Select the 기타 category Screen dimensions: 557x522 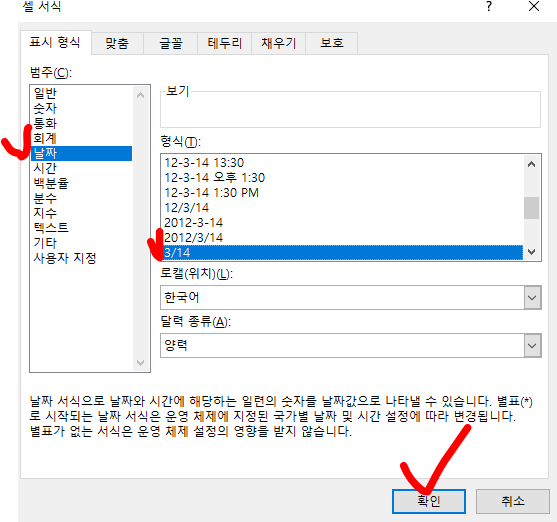[x=81, y=243]
